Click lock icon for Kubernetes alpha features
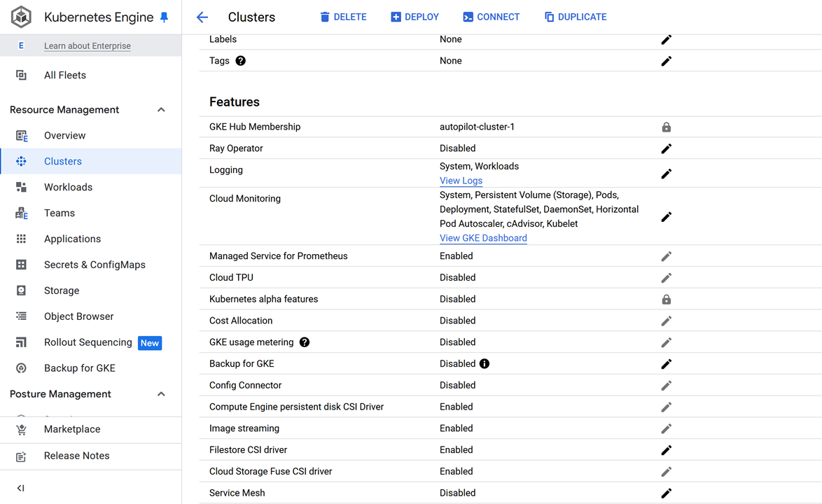Viewport: 822px width, 504px height. 667,300
